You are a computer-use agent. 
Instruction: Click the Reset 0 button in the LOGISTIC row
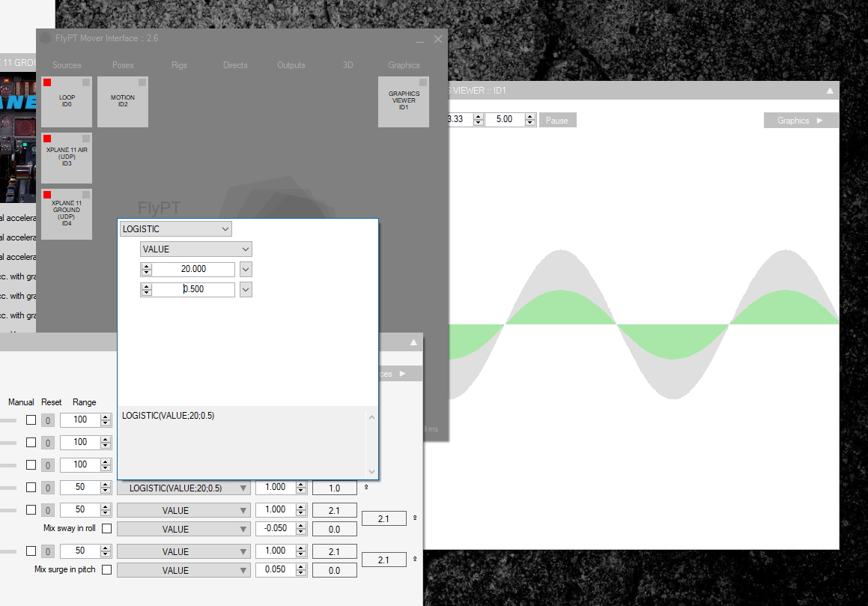click(48, 488)
